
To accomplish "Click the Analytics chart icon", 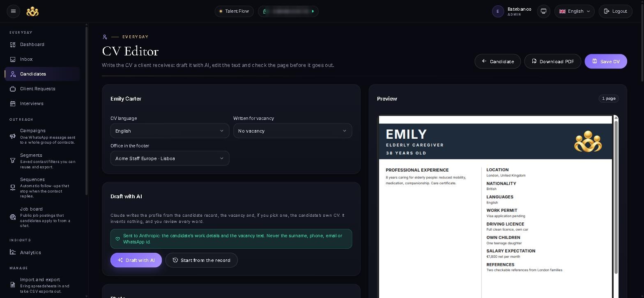I will [13, 252].
